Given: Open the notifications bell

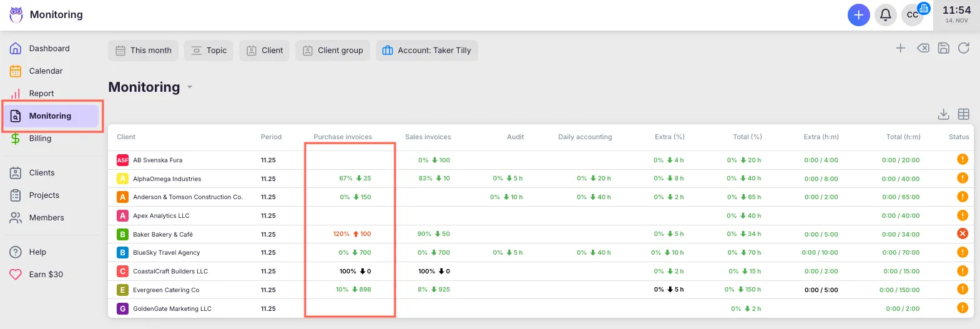Looking at the screenshot, I should click(x=885, y=15).
